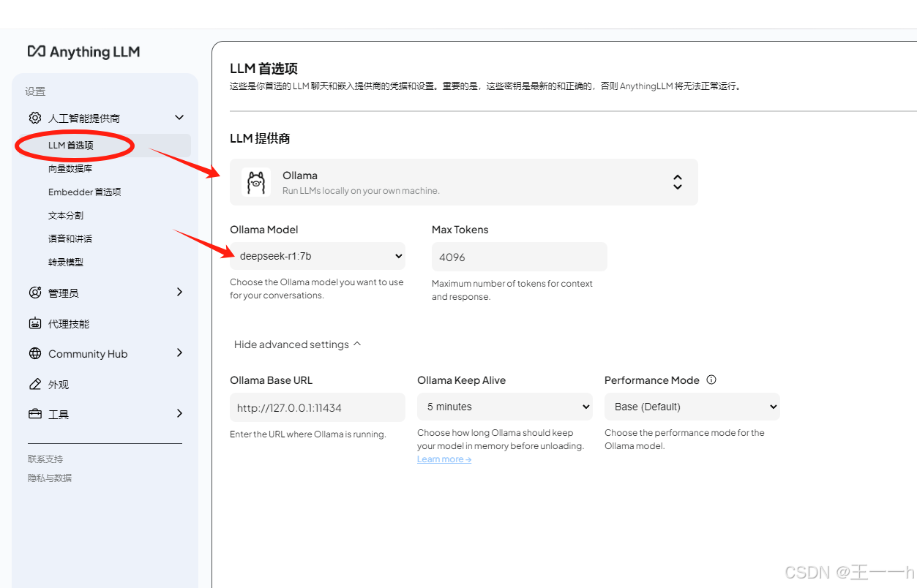Click the Ollama llama icon
The image size is (917, 588).
(256, 182)
